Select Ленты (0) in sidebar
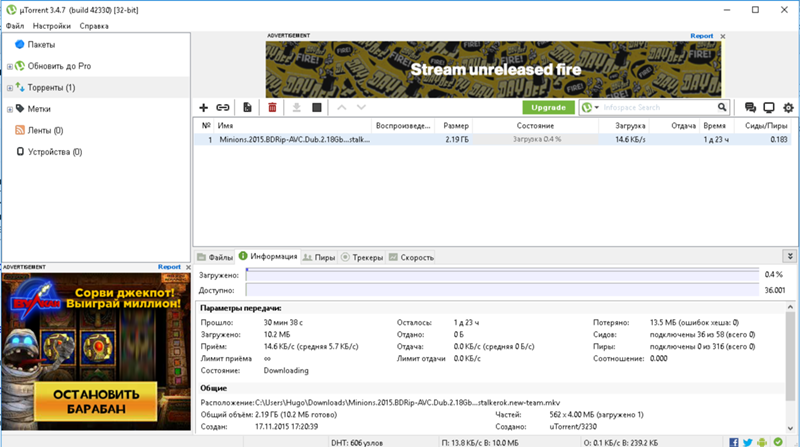Viewport: 800px width, 447px height. pos(45,131)
